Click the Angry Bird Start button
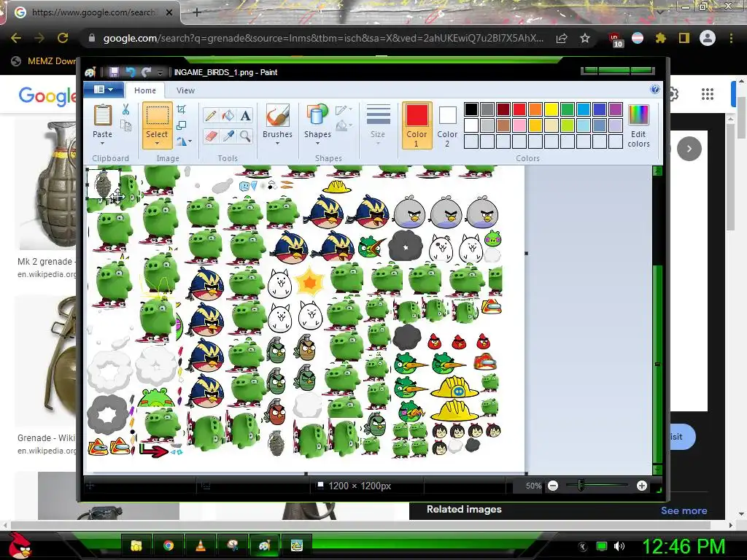This screenshot has height=560, width=747. point(20,545)
